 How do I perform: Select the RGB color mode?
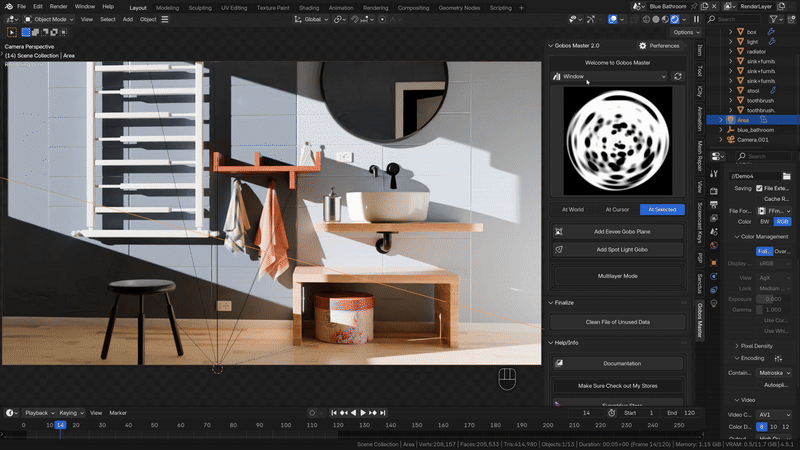[x=782, y=221]
